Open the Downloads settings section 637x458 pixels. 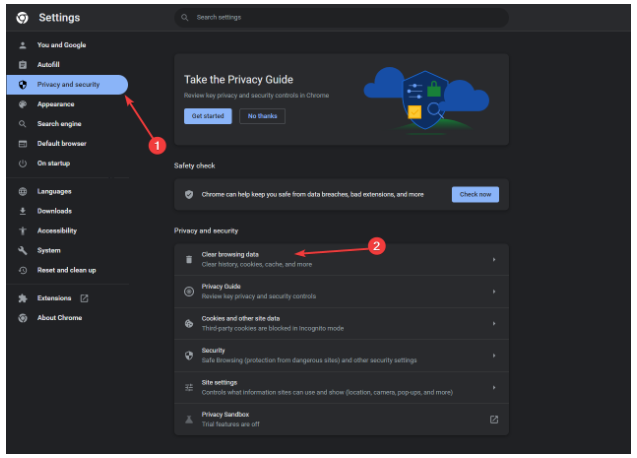coord(54,211)
